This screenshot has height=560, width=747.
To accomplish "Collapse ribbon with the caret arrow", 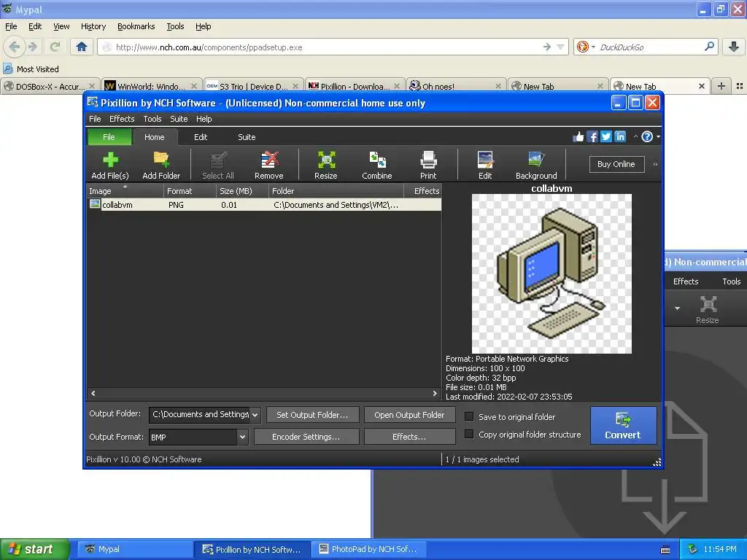I will tap(635, 136).
